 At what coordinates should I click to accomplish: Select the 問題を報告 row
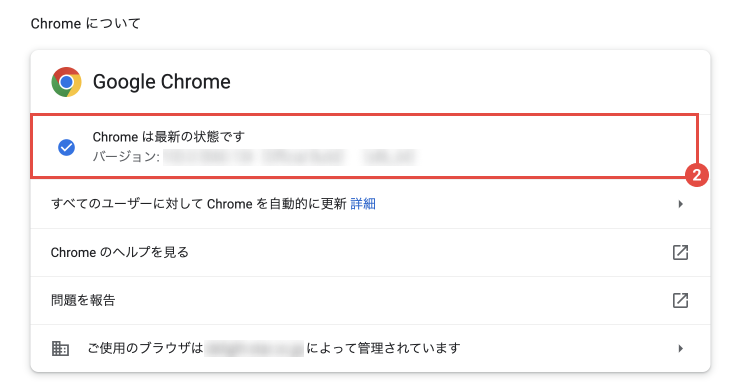370,300
